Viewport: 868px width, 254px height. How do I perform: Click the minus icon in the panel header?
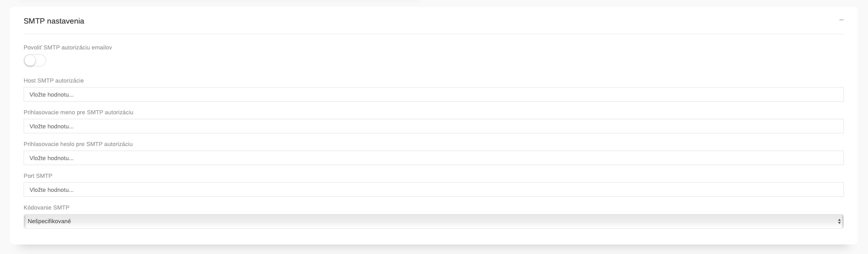(841, 20)
